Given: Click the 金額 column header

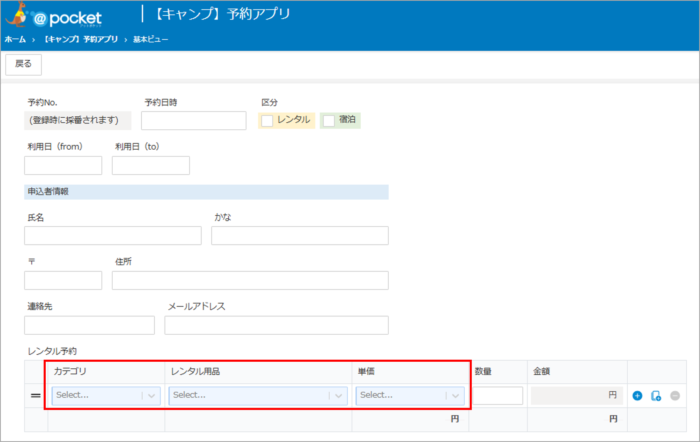Looking at the screenshot, I should pos(542,371).
